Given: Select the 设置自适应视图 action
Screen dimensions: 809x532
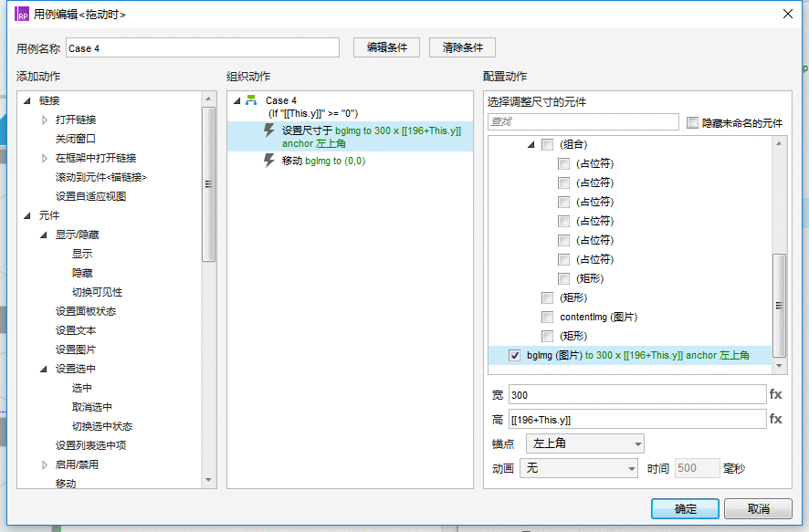Looking at the screenshot, I should (90, 196).
